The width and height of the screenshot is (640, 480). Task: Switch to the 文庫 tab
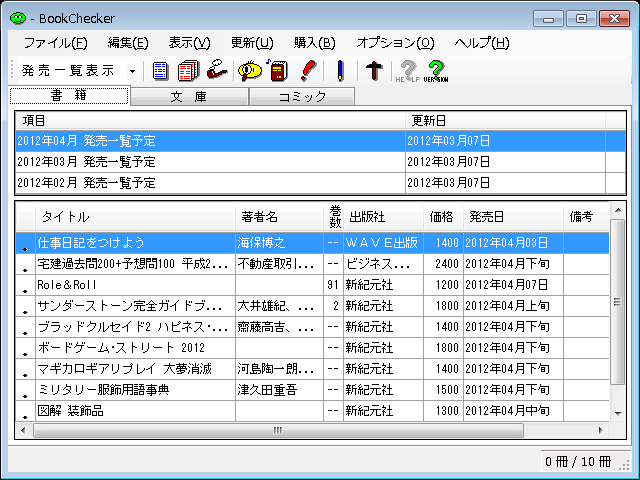click(189, 97)
